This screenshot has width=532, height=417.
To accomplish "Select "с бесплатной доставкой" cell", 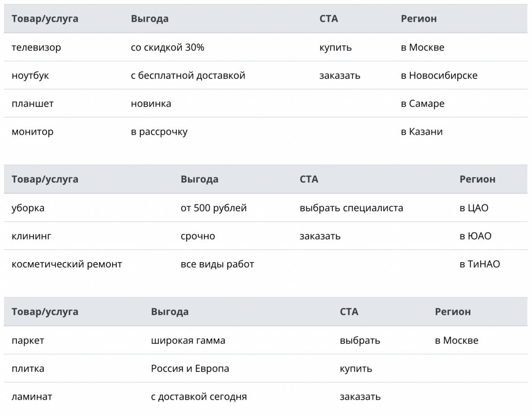I will (x=188, y=76).
